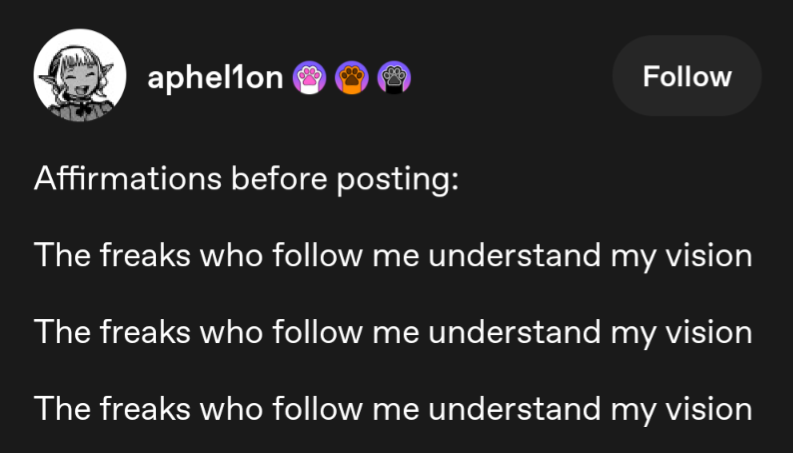The width and height of the screenshot is (793, 453).
Task: Click the orange paw badge
Action: pos(351,78)
